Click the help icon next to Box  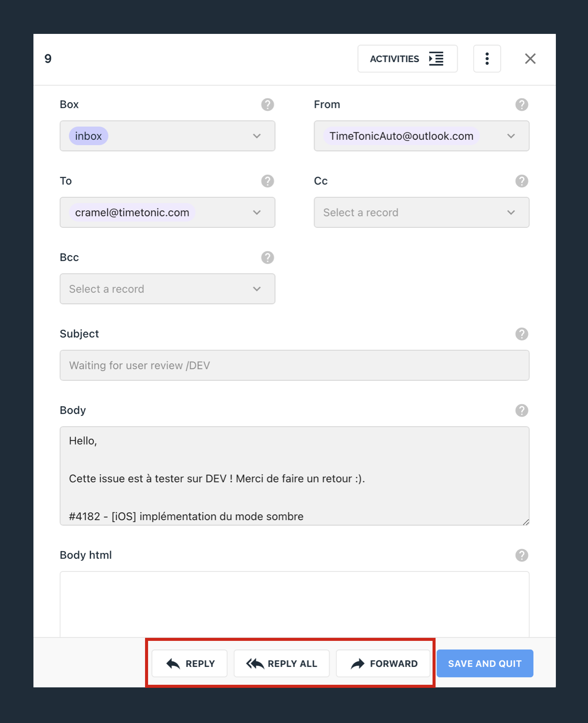click(268, 105)
